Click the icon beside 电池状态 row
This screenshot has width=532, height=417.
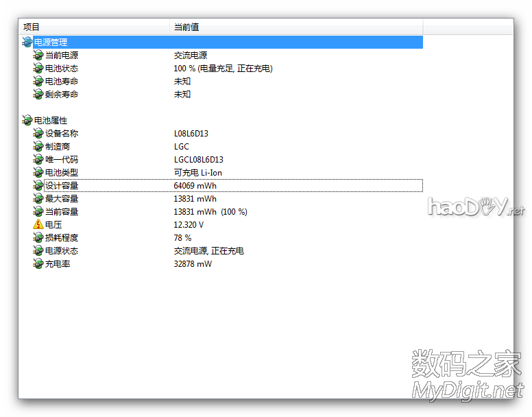(38, 69)
